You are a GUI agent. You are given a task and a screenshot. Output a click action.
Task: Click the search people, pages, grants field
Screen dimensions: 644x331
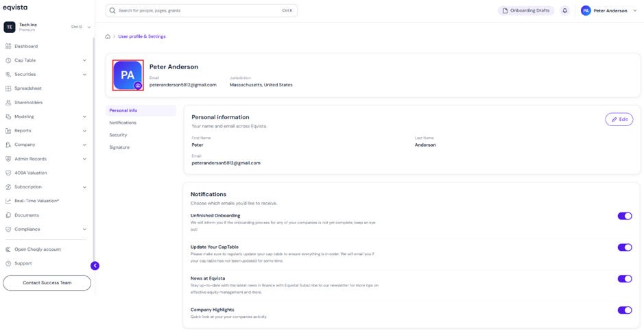pyautogui.click(x=201, y=11)
